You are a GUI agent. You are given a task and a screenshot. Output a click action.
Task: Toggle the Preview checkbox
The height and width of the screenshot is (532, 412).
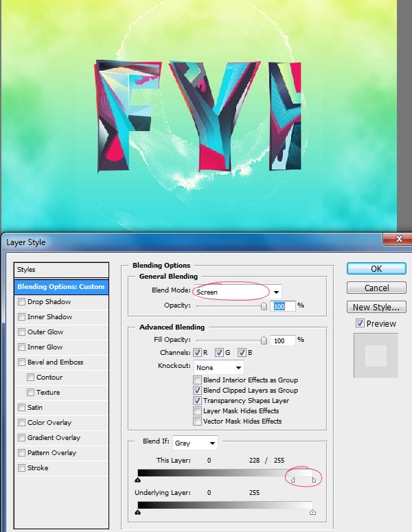(x=360, y=323)
